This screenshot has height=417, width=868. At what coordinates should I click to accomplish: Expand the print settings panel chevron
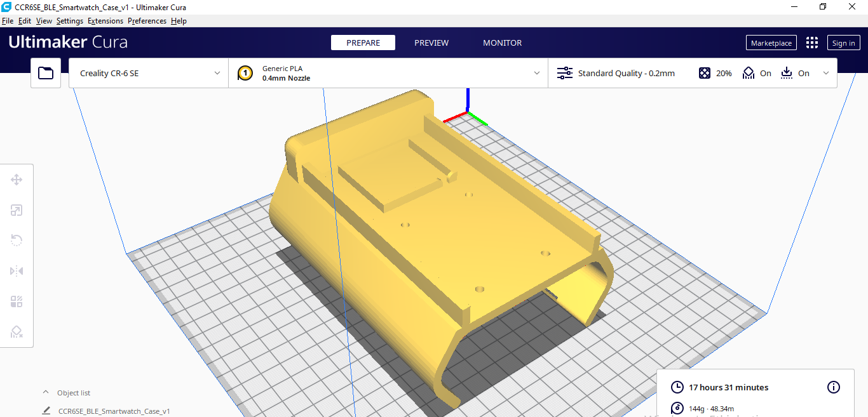point(826,73)
